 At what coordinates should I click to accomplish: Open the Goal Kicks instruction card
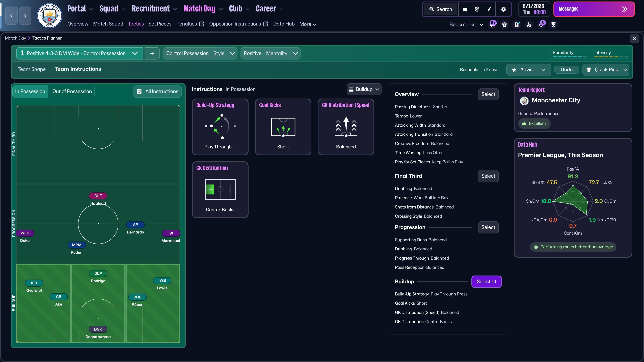pos(283,127)
